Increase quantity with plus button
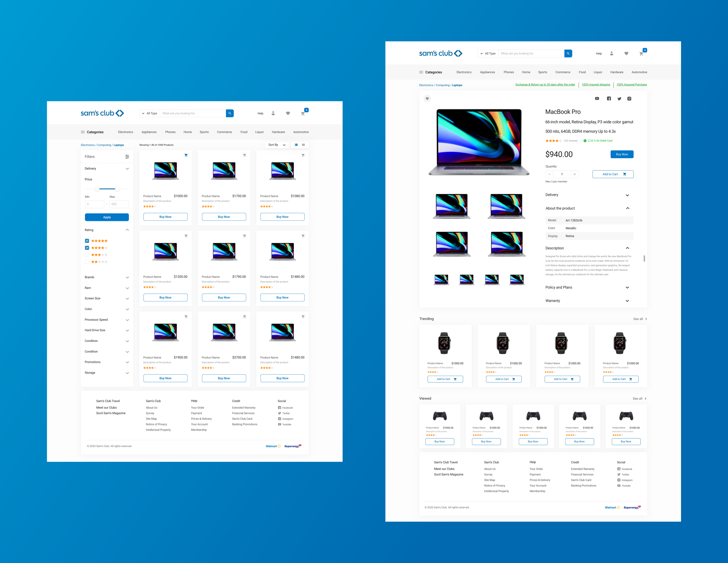728x563 pixels. (x=574, y=174)
